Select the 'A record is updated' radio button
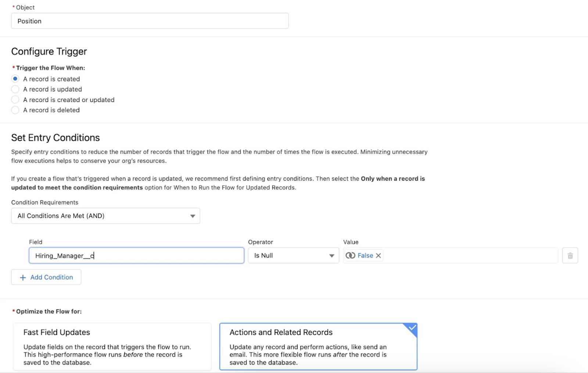Viewport: 588px width, 373px height. 15,89
